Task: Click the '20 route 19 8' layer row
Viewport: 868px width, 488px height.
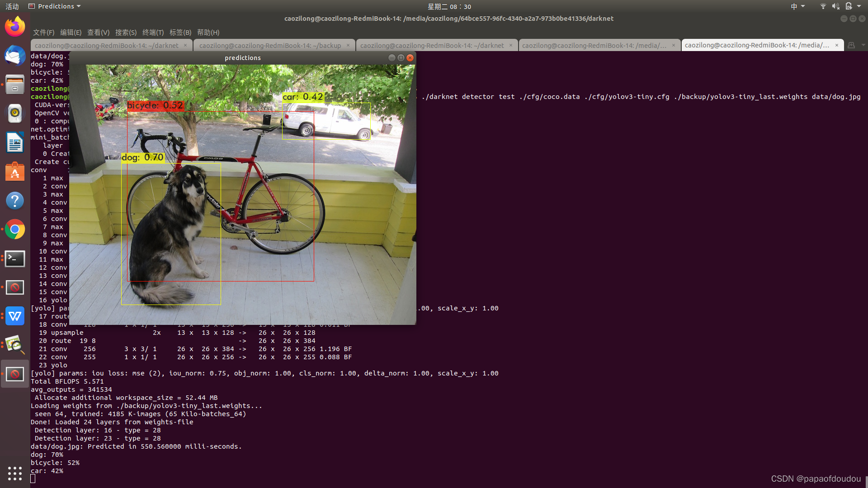Action: tap(177, 341)
